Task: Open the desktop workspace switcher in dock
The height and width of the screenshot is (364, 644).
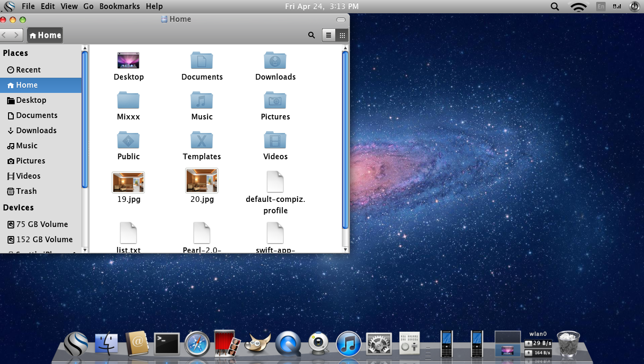Action: pyautogui.click(x=508, y=344)
